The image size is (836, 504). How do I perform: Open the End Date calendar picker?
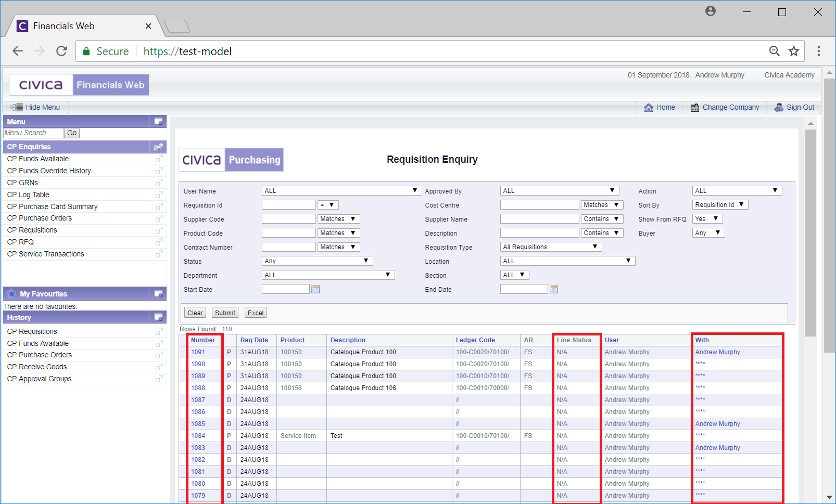[x=554, y=289]
